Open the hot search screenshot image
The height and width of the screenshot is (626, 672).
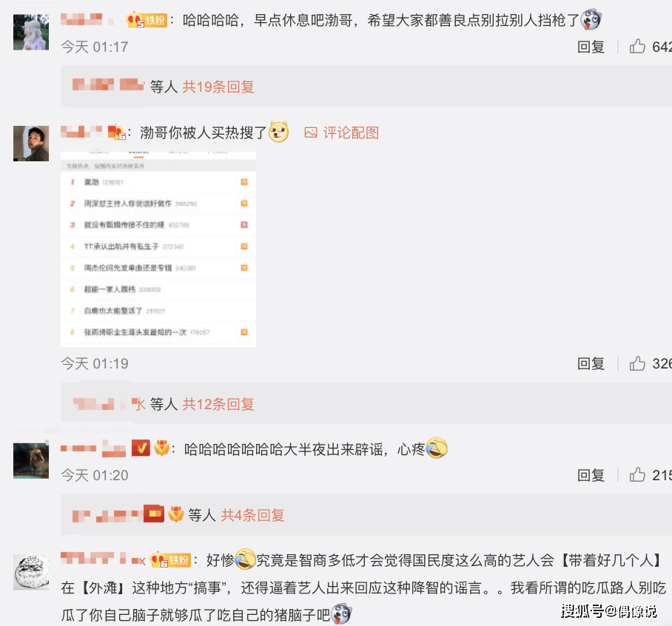pos(158,249)
